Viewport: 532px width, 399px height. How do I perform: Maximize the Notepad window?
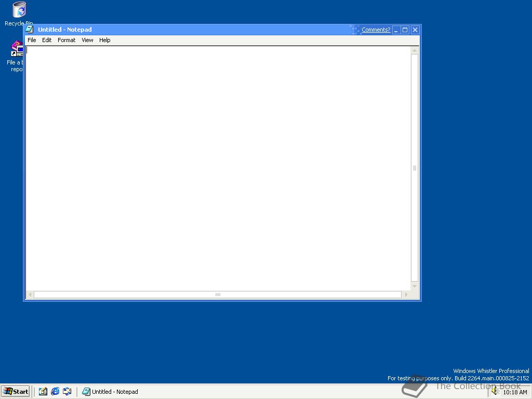tap(405, 30)
